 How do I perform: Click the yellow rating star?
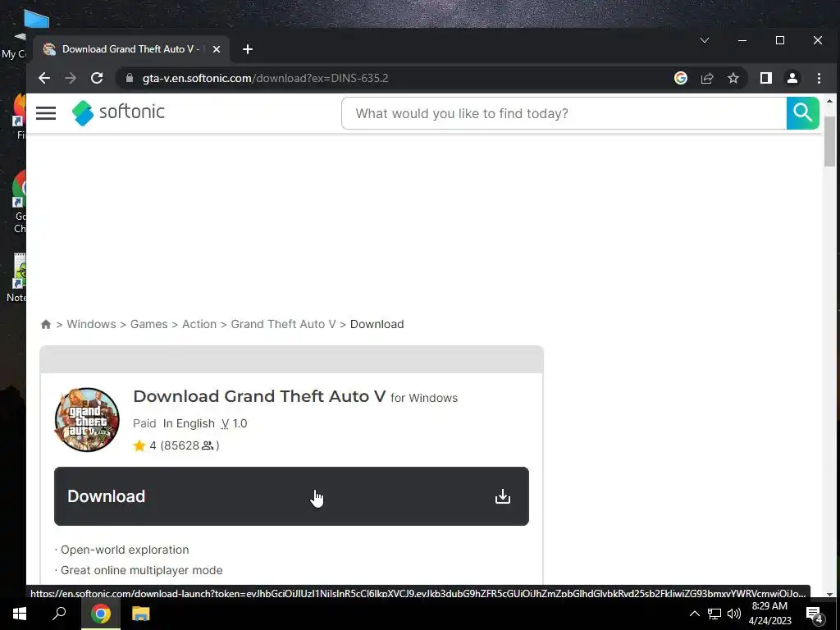click(x=139, y=445)
